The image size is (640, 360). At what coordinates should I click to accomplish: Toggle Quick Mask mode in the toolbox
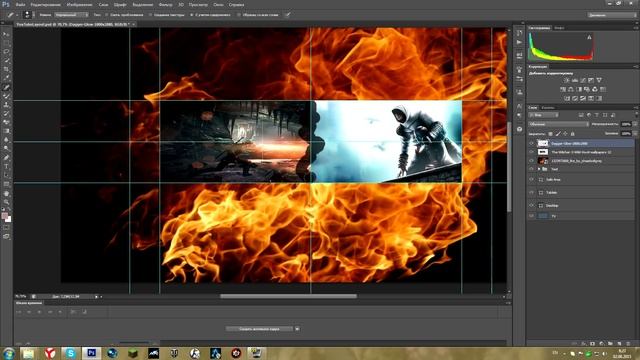pos(6,228)
